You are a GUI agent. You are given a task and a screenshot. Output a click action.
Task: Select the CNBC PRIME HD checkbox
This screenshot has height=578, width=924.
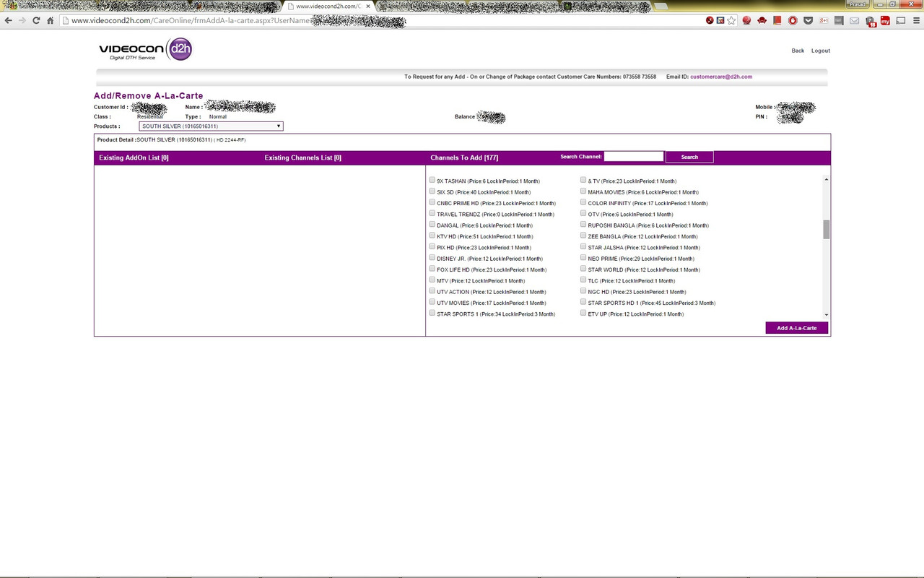click(432, 202)
